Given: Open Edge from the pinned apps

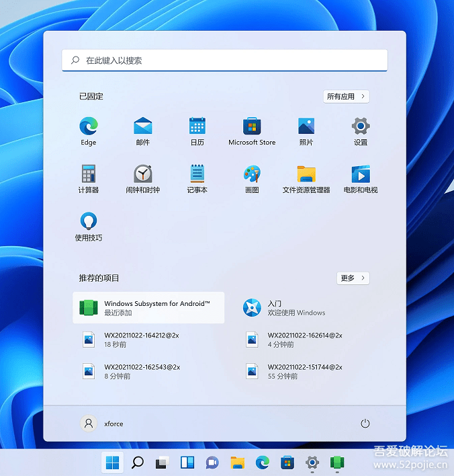Looking at the screenshot, I should (88, 131).
